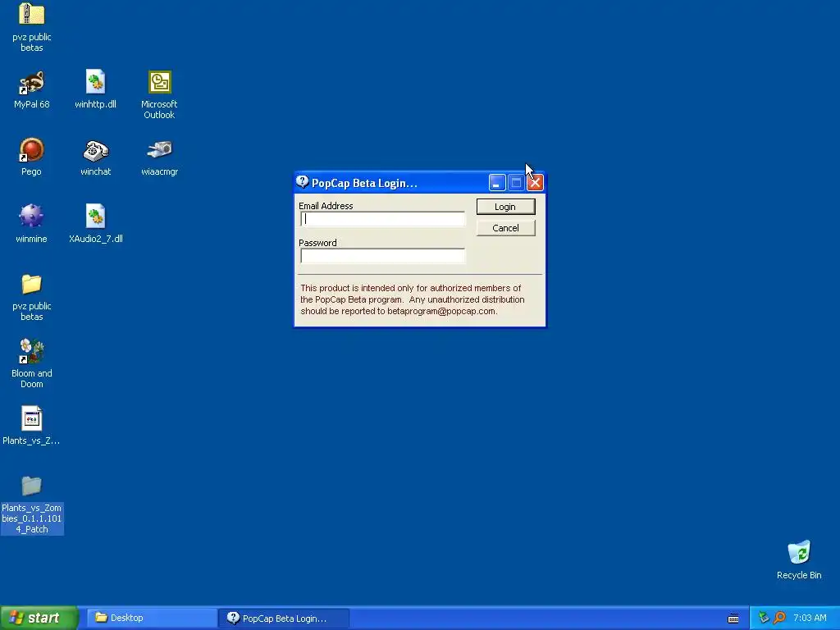Click the Login button

pyautogui.click(x=505, y=207)
